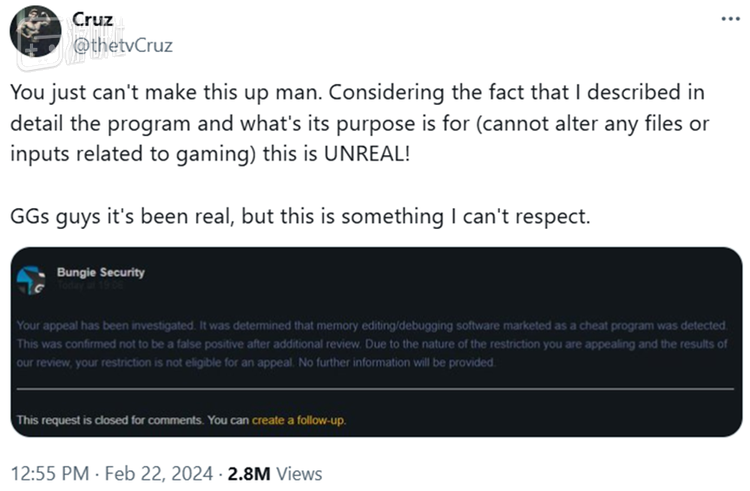Open the tweet's three-dot more options menu
The image size is (750, 491).
[x=727, y=21]
